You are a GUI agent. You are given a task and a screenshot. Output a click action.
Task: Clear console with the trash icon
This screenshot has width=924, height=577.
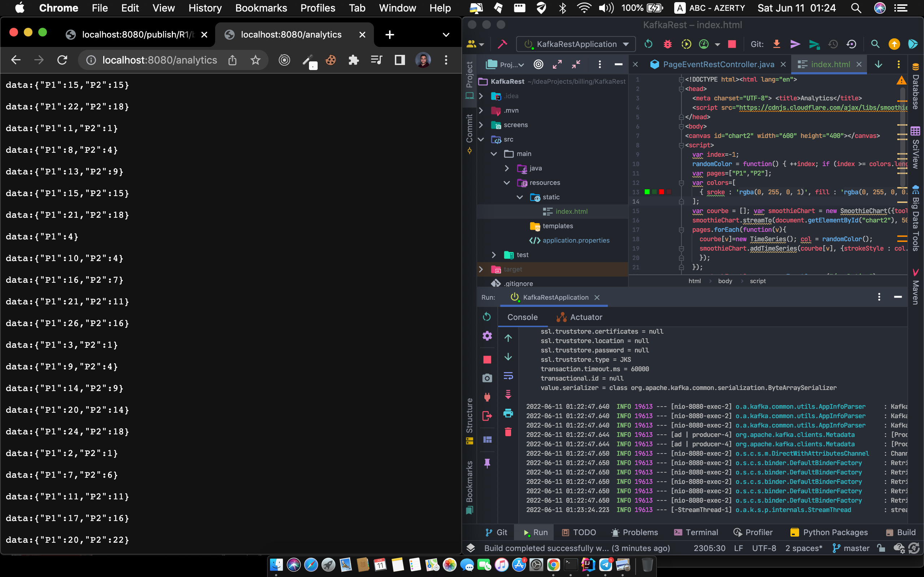(508, 431)
